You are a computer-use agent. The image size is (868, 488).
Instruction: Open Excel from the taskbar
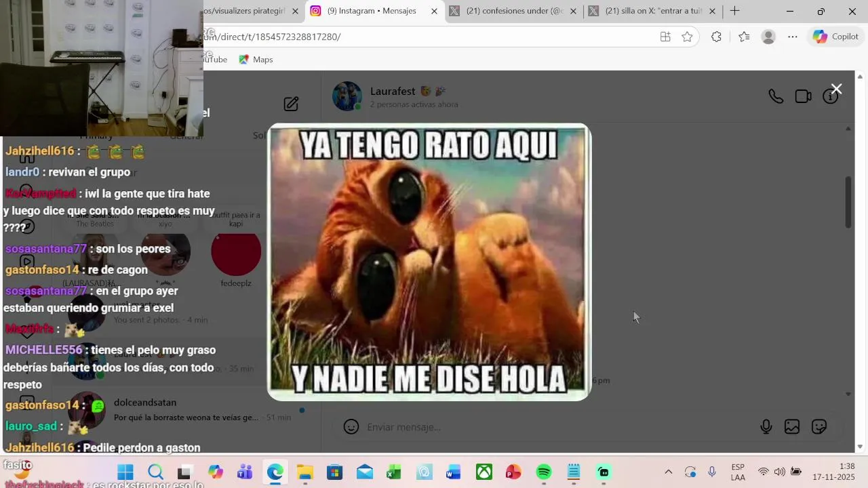coord(394,472)
